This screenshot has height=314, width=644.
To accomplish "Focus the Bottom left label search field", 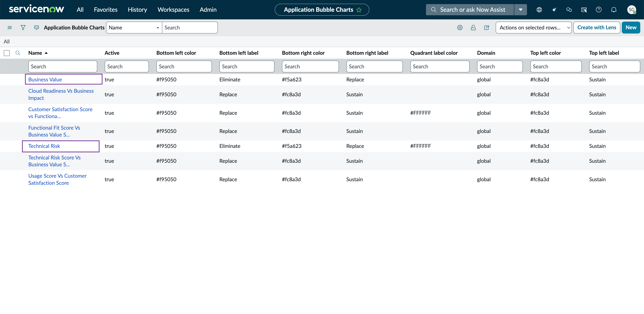I will tap(247, 66).
